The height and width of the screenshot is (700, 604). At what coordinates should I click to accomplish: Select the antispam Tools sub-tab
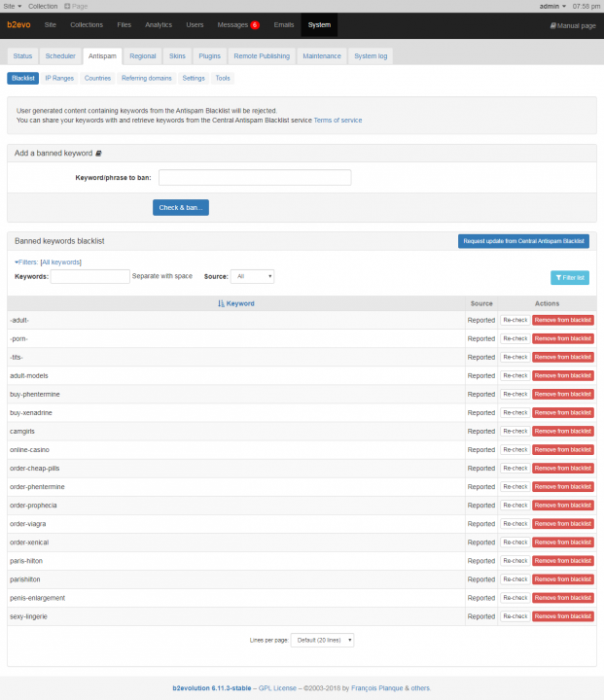[223, 78]
